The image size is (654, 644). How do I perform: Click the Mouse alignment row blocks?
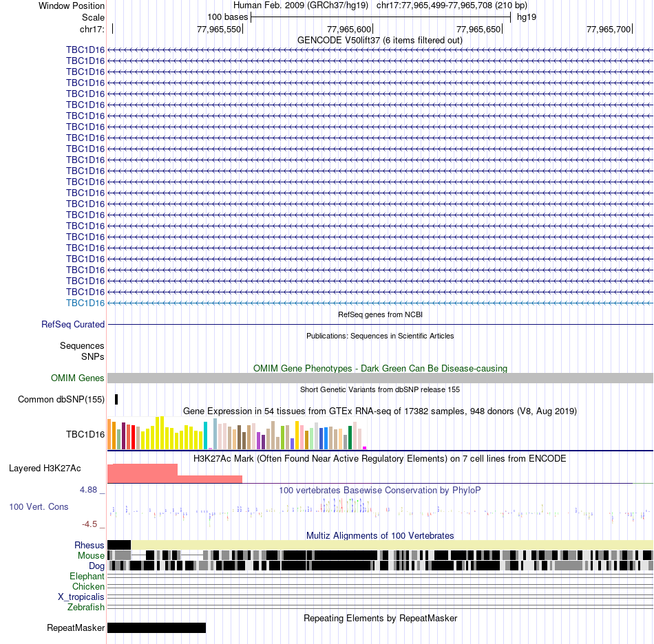tap(380, 555)
